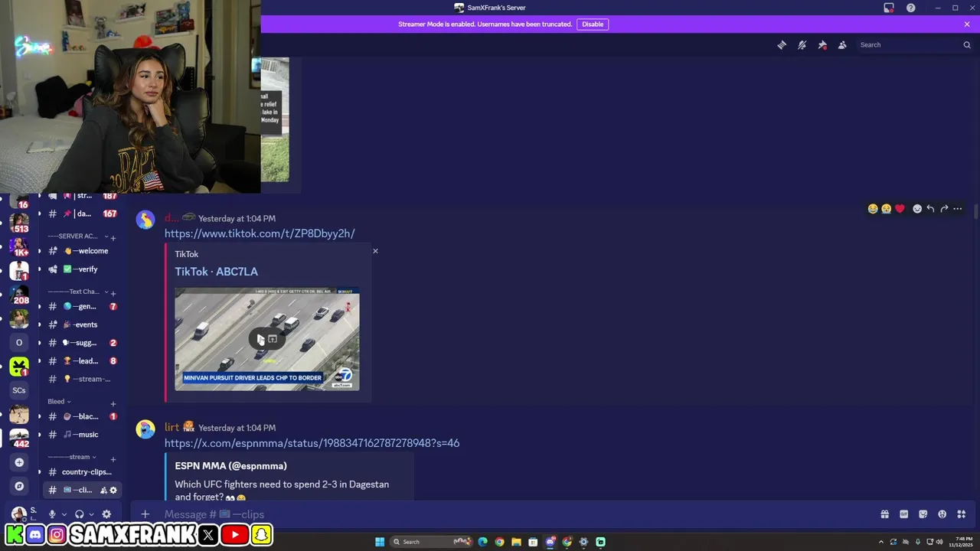Dismiss the Streamer Mode banner
This screenshot has height=551, width=980.
(x=967, y=24)
